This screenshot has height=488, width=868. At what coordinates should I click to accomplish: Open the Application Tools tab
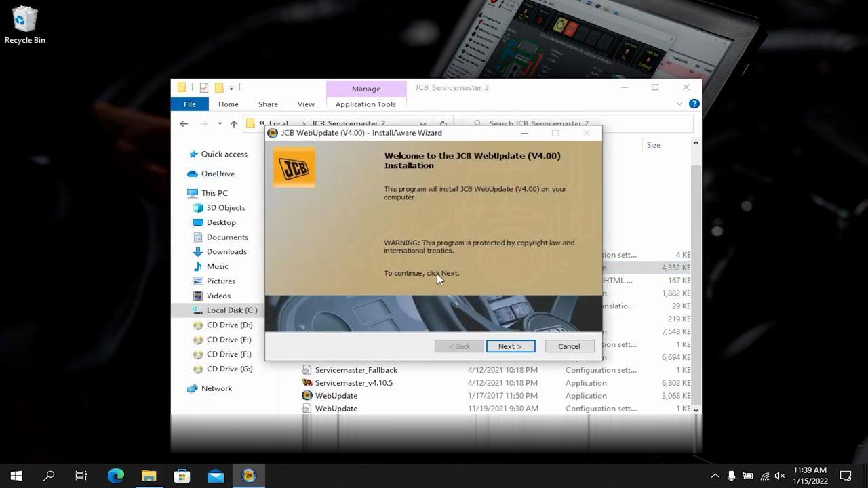(366, 104)
